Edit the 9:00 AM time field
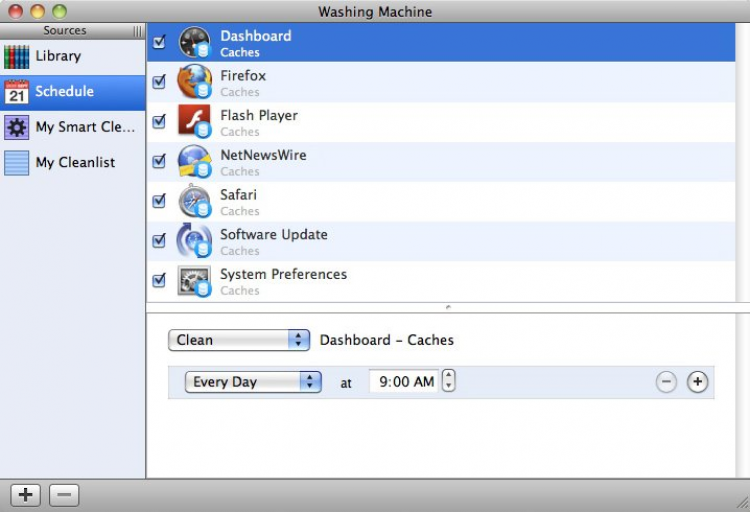This screenshot has width=750, height=512. [404, 381]
